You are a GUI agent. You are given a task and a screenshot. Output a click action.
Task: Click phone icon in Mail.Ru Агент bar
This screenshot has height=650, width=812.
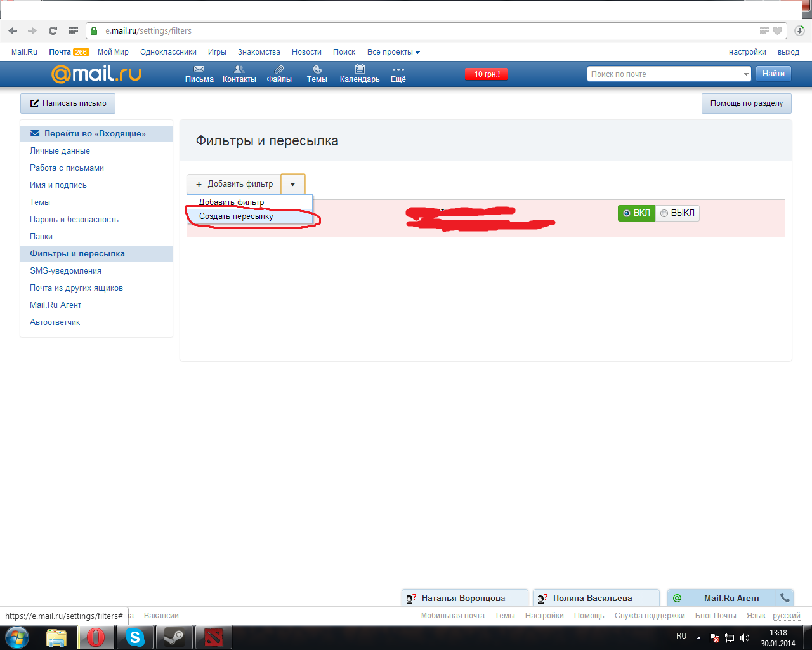[785, 597]
